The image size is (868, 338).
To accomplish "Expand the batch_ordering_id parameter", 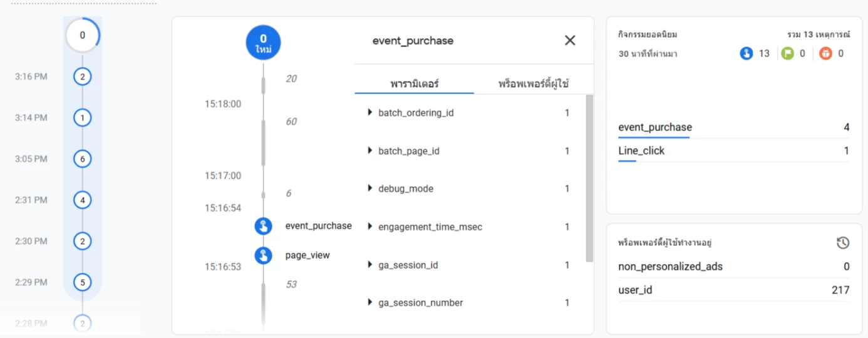I will tap(370, 113).
